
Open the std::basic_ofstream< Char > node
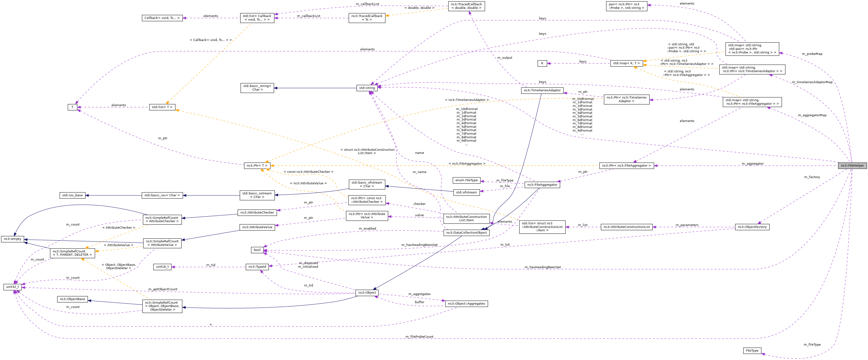pos(367,185)
